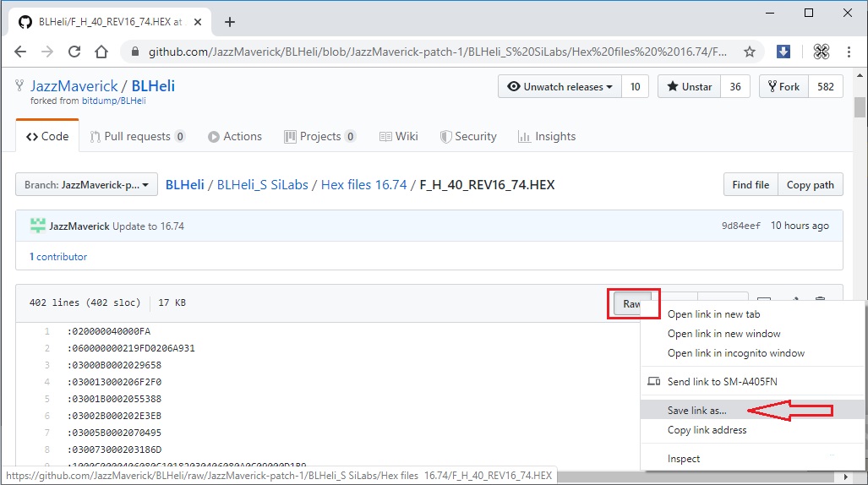This screenshot has height=485, width=868.
Task: Choose Send link to SM-A405FN
Action: pyautogui.click(x=722, y=381)
